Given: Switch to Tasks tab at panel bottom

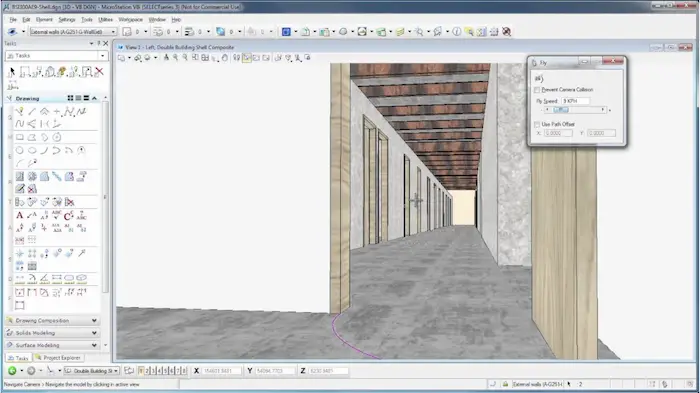Looking at the screenshot, I should [18, 358].
